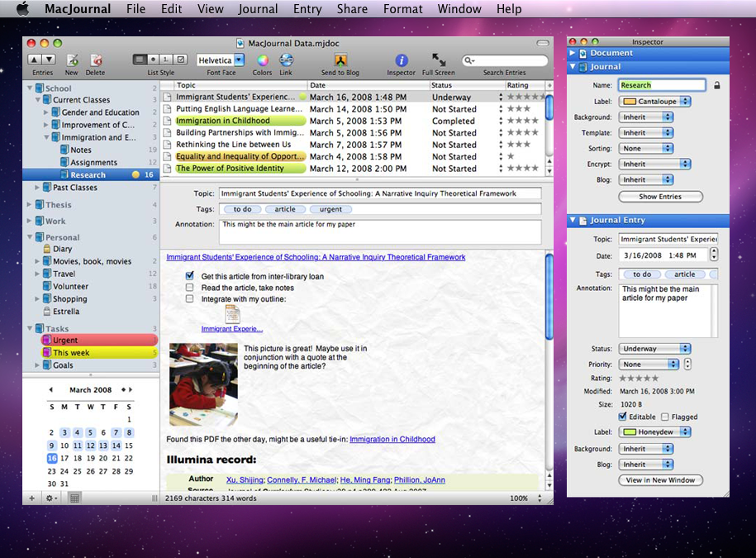
Task: Click the Delete entry toolbar icon
Action: [x=96, y=60]
